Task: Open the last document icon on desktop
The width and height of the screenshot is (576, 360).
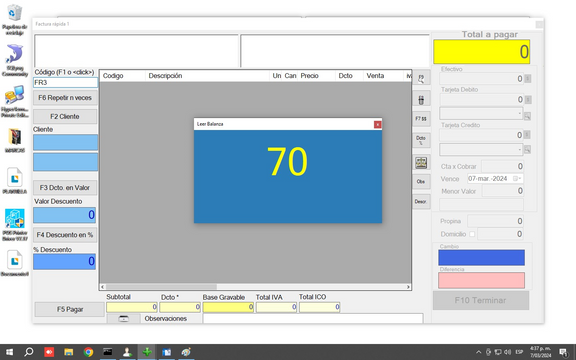Action: coord(14,263)
